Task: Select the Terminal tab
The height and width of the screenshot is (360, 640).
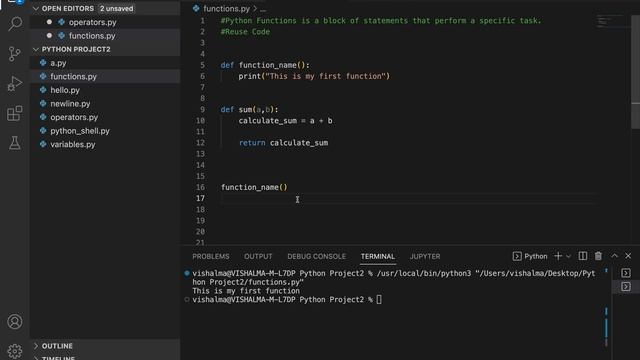Action: coord(378,256)
